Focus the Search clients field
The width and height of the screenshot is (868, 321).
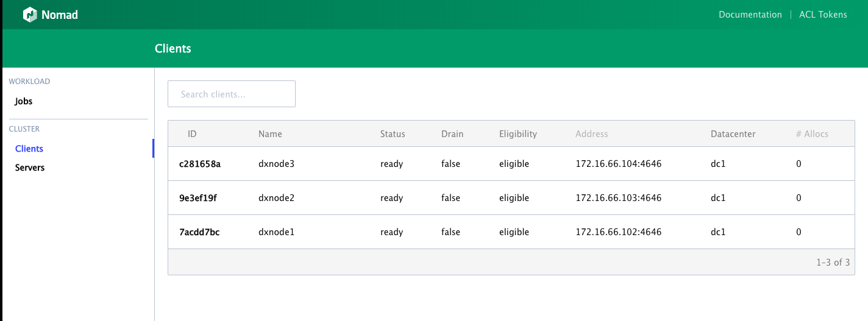click(232, 94)
